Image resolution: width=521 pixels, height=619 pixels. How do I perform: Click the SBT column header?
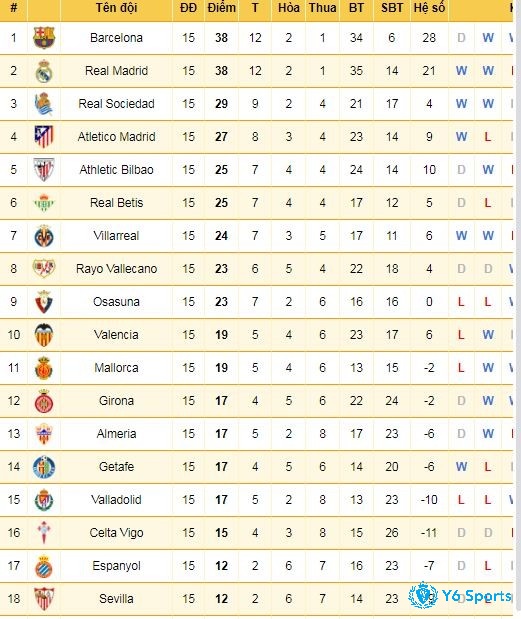[x=392, y=8]
